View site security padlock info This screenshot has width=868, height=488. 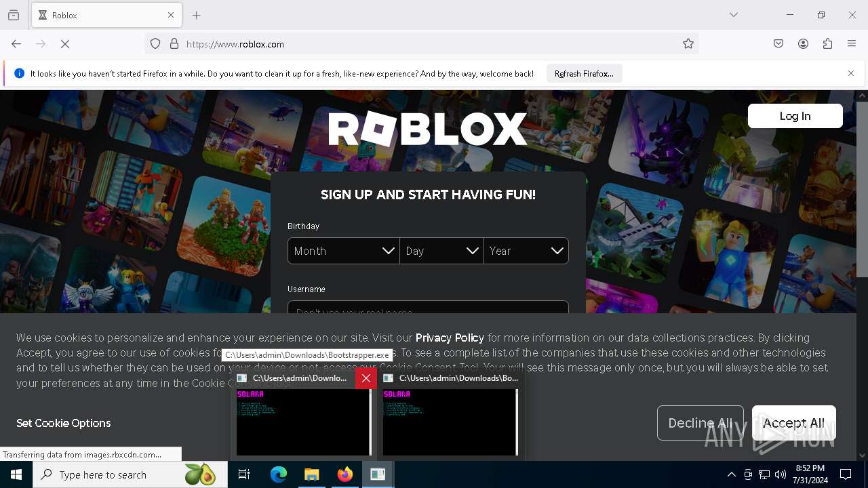pyautogui.click(x=174, y=44)
